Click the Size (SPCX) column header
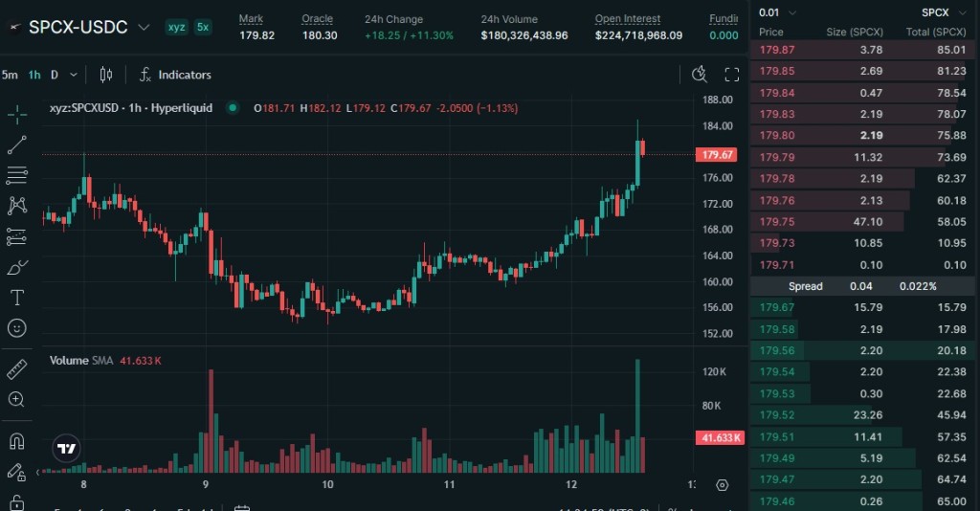 point(855,32)
